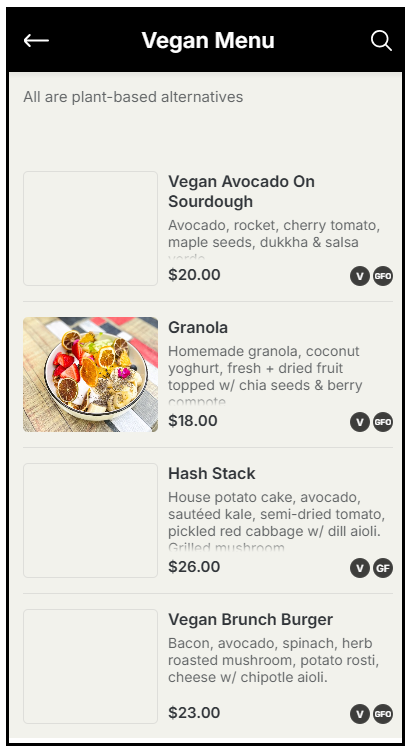
Task: Click GFO badge on Granola item
Action: point(383,422)
